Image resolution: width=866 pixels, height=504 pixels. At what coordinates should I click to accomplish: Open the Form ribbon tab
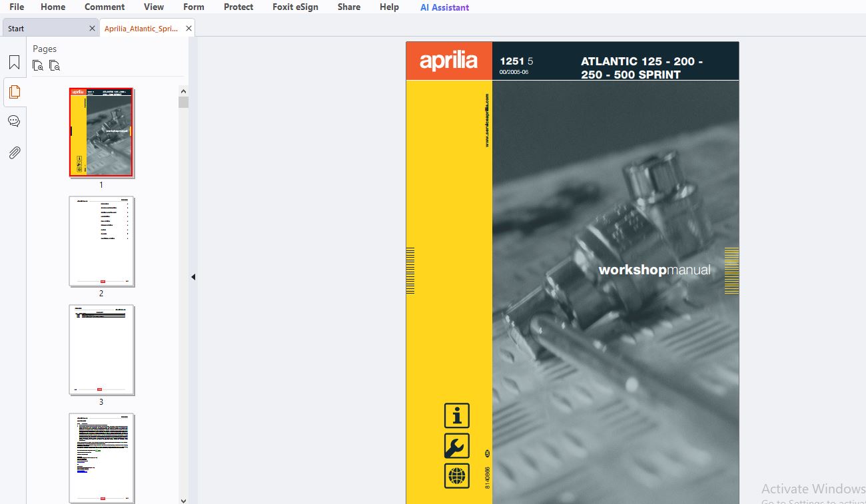pos(194,7)
